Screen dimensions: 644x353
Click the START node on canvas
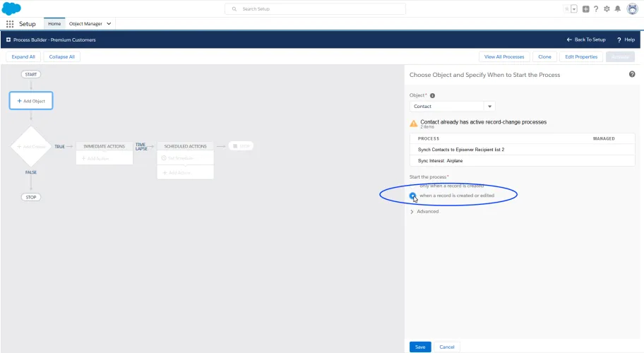31,74
